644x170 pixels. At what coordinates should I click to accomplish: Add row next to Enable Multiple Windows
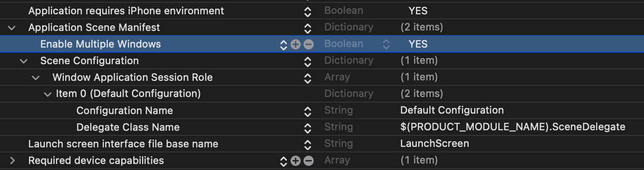[x=296, y=44]
